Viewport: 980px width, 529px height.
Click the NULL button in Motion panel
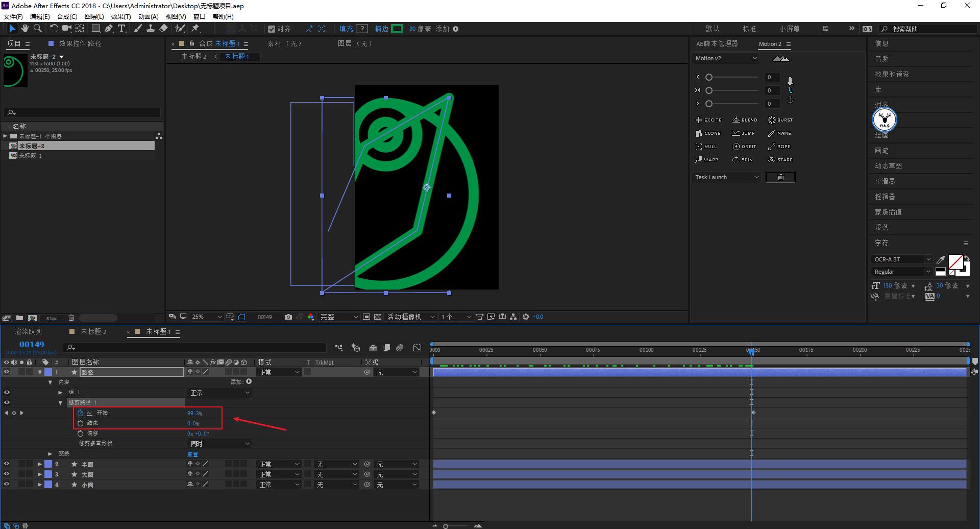point(707,147)
